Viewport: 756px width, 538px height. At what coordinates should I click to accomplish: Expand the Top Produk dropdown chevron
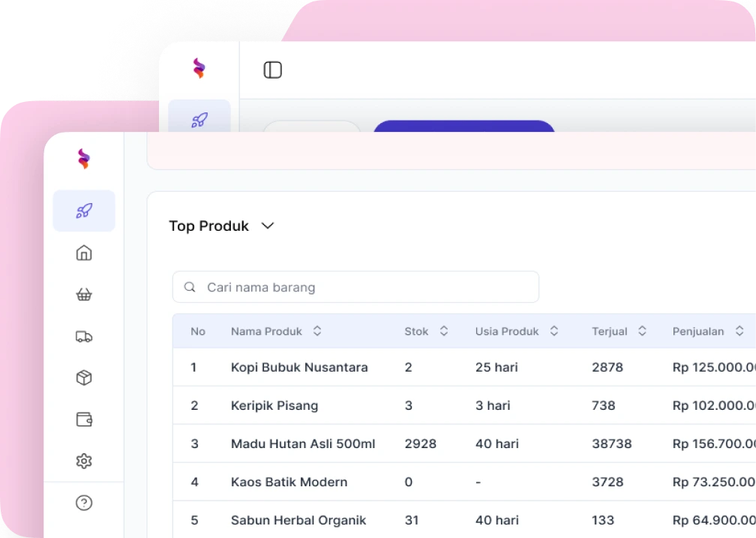pyautogui.click(x=268, y=226)
